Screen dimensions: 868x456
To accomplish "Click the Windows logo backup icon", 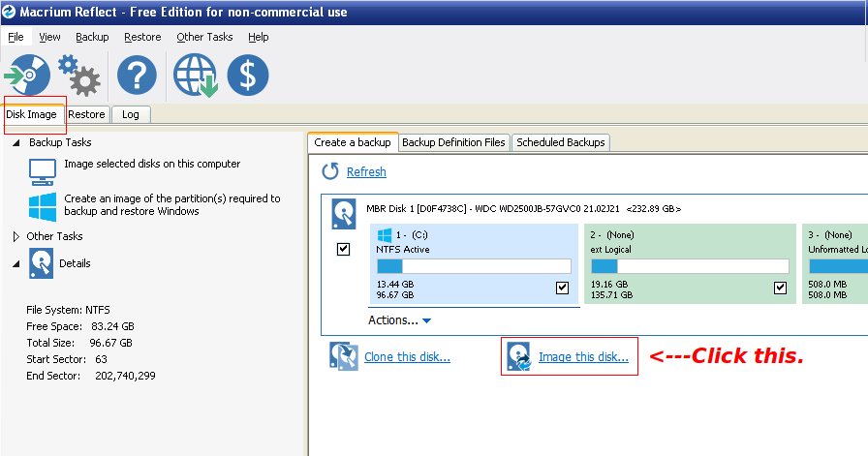I will (x=42, y=205).
